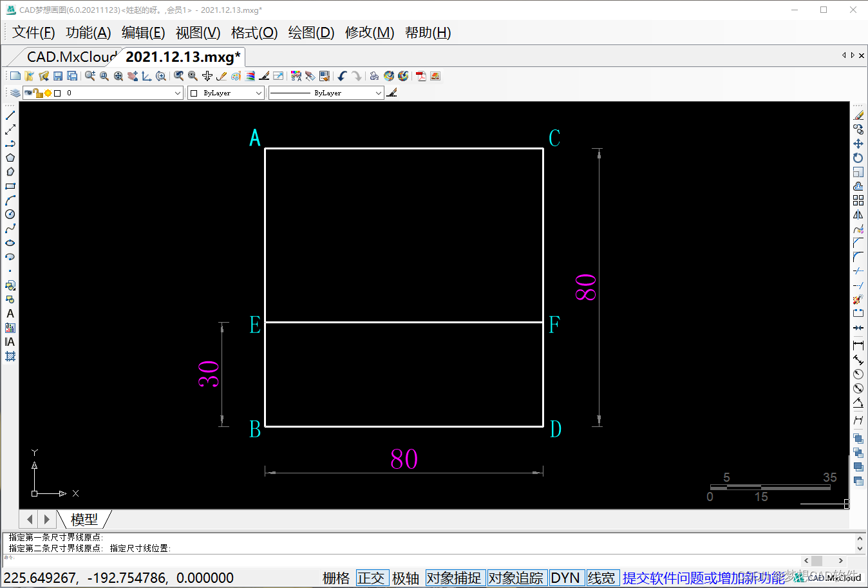The image size is (868, 588).
Task: Click the New file icon
Action: tap(15, 76)
